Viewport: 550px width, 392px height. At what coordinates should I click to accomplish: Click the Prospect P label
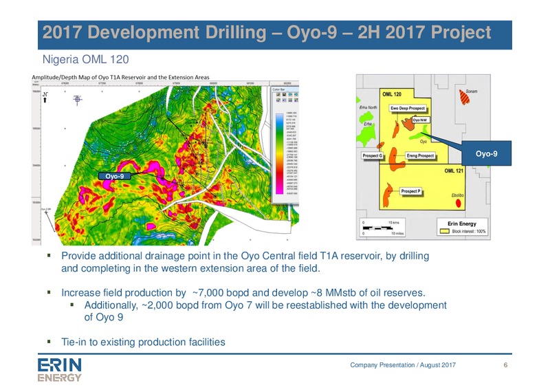[x=410, y=191]
